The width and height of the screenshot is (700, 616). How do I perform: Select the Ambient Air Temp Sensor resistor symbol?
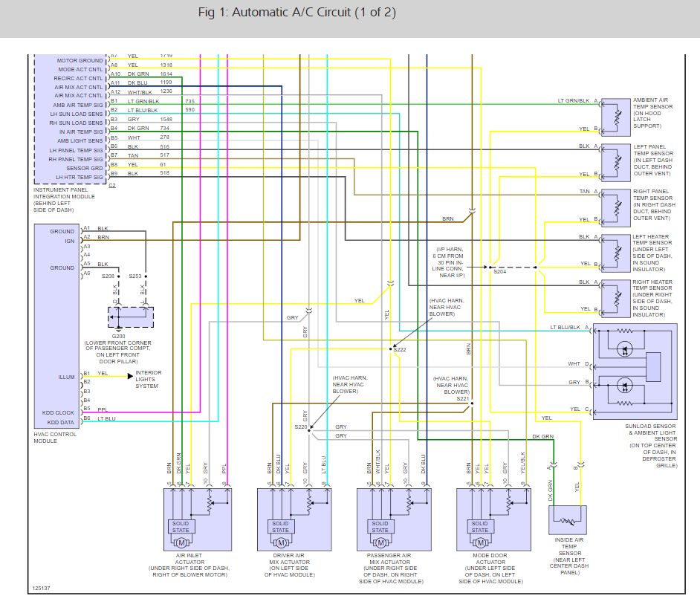(x=615, y=117)
